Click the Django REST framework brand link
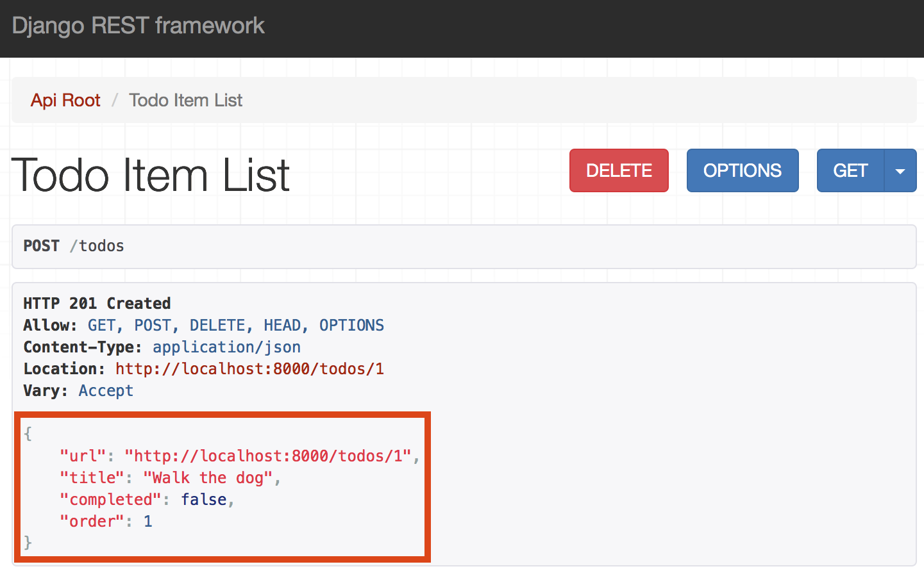 (x=138, y=26)
